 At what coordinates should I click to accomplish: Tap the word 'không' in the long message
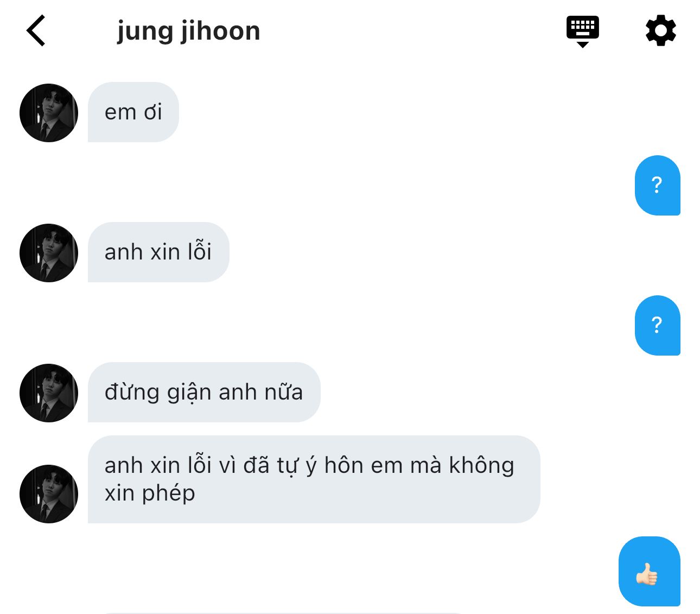tap(481, 466)
